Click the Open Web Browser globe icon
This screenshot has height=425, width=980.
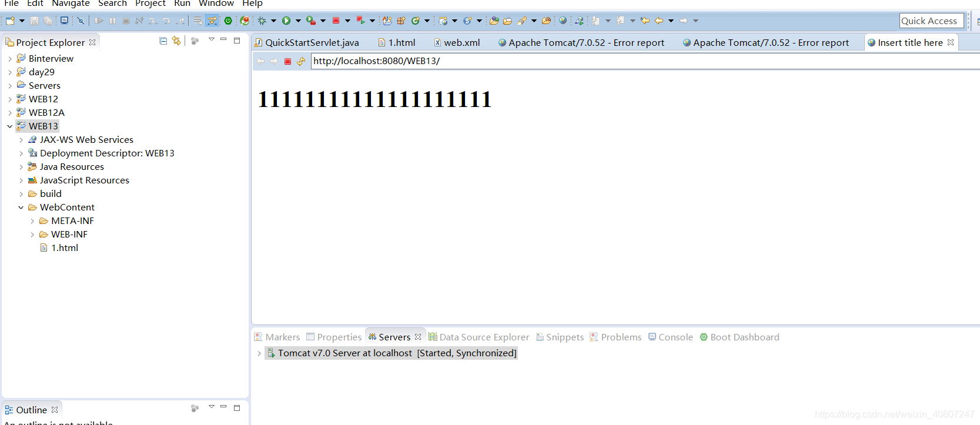tap(563, 21)
